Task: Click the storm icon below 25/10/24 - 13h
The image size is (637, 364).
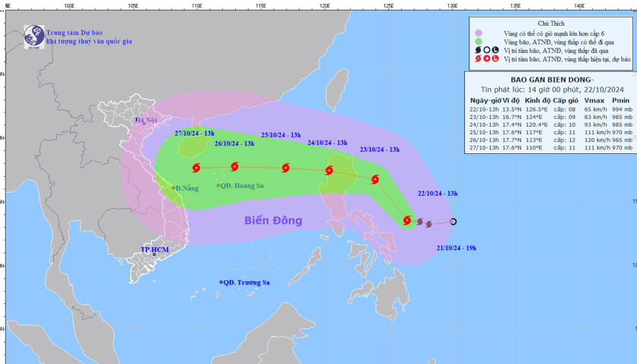Action: click(285, 168)
